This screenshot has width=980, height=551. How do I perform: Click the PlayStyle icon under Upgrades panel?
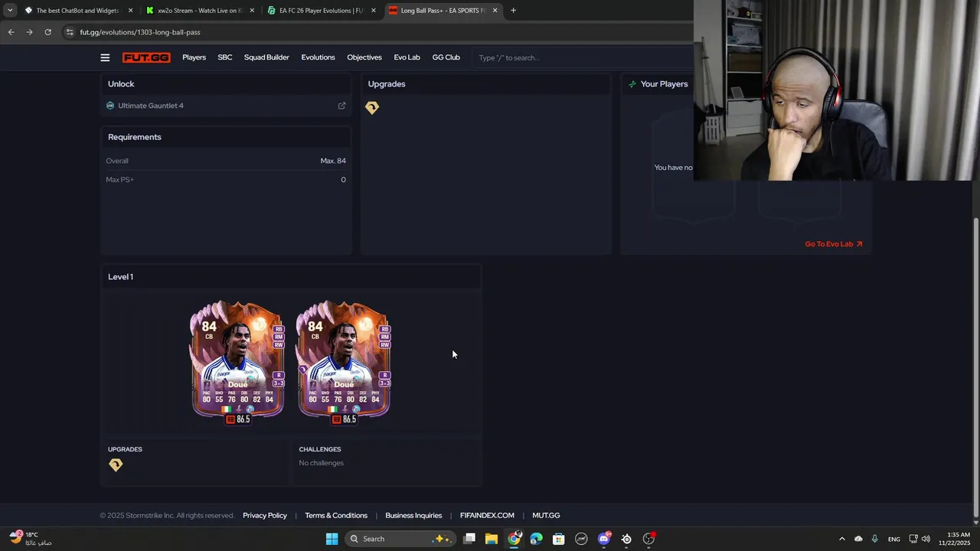pos(372,108)
